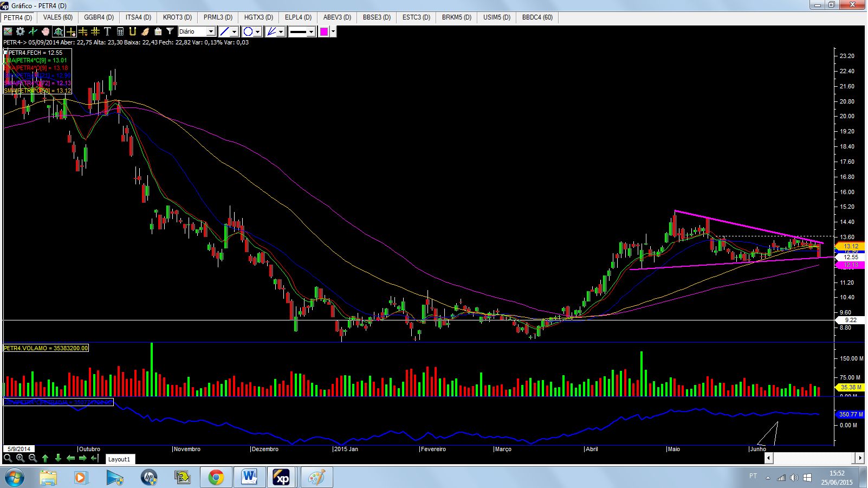The image size is (868, 488).
Task: Select the blue fan lines tool
Action: 271,31
